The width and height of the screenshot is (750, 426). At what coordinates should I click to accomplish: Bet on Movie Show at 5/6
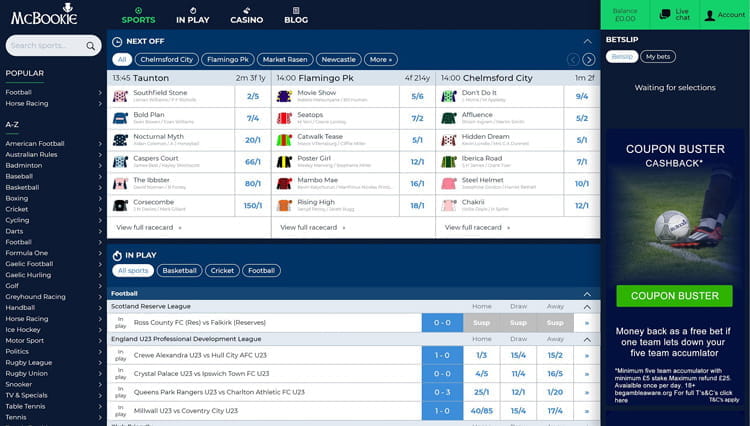(x=417, y=96)
